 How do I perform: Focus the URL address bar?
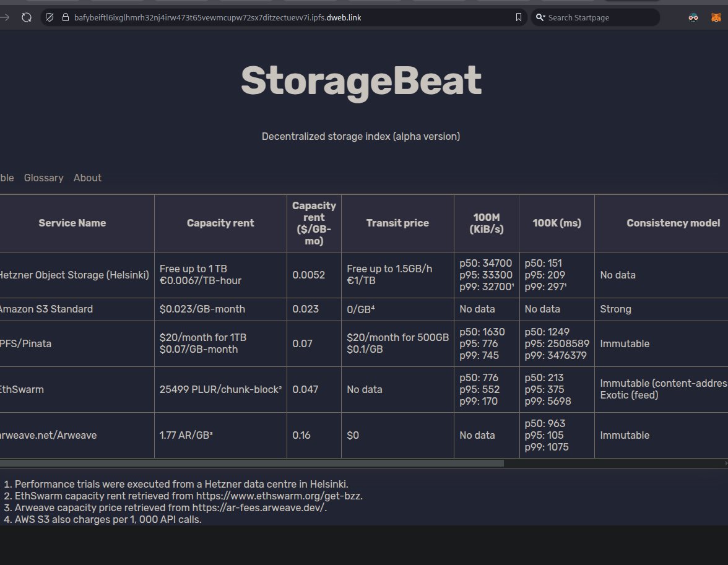tap(284, 18)
